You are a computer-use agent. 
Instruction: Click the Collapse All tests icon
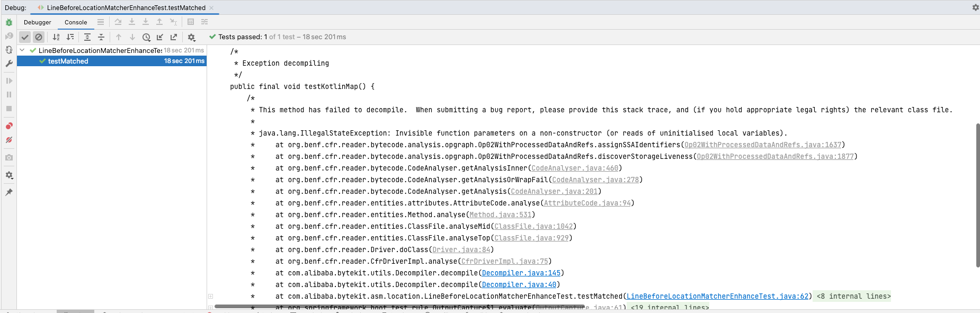(101, 37)
